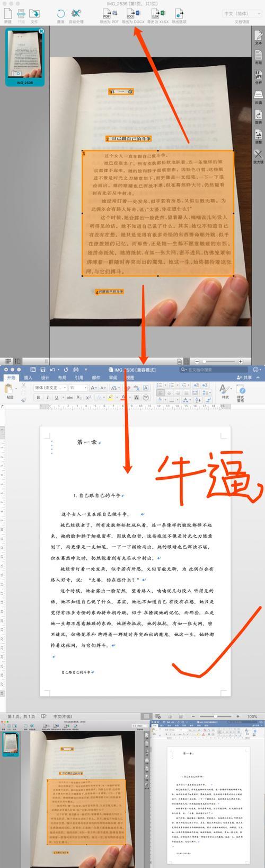Switch to the 设计 Design tab

[45, 378]
